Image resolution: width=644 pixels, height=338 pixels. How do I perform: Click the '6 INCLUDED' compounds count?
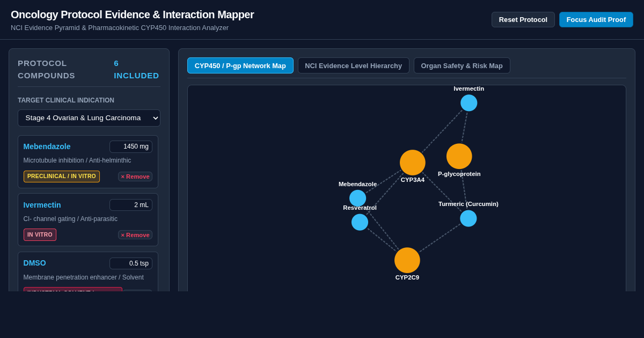tap(136, 69)
